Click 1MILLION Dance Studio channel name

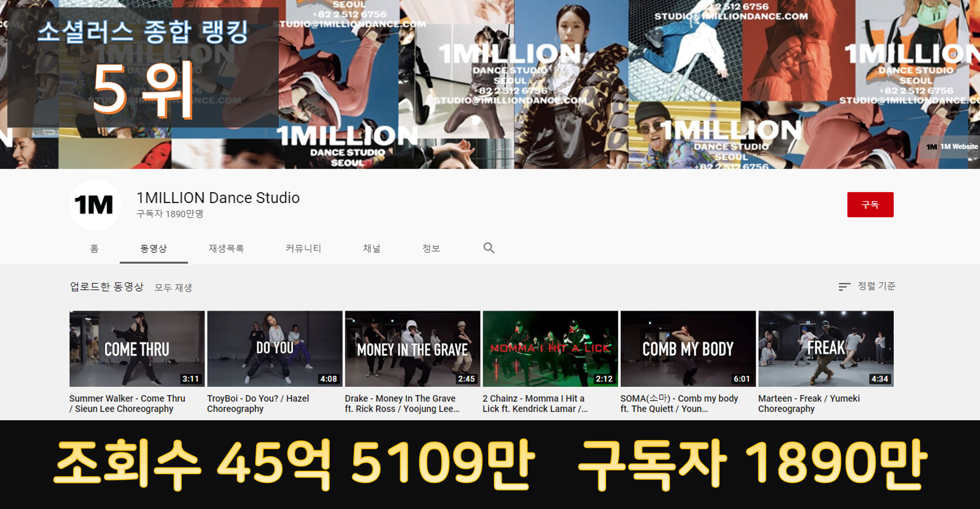pyautogui.click(x=218, y=198)
